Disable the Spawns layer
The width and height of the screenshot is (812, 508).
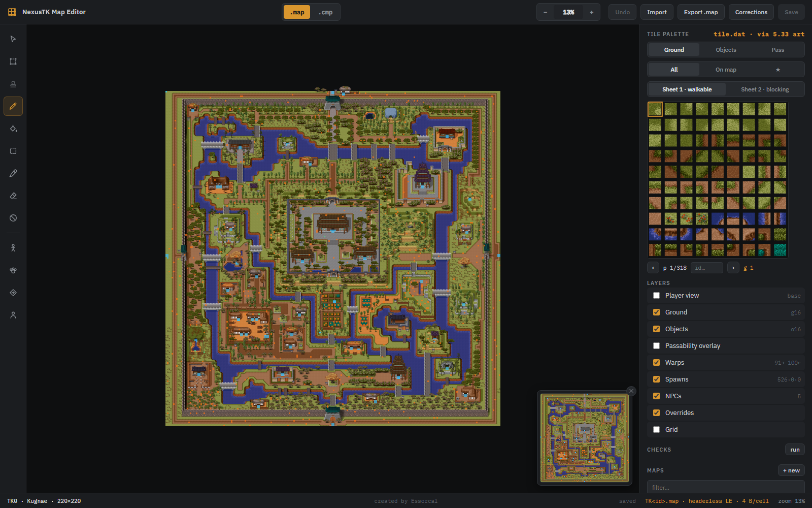click(656, 379)
